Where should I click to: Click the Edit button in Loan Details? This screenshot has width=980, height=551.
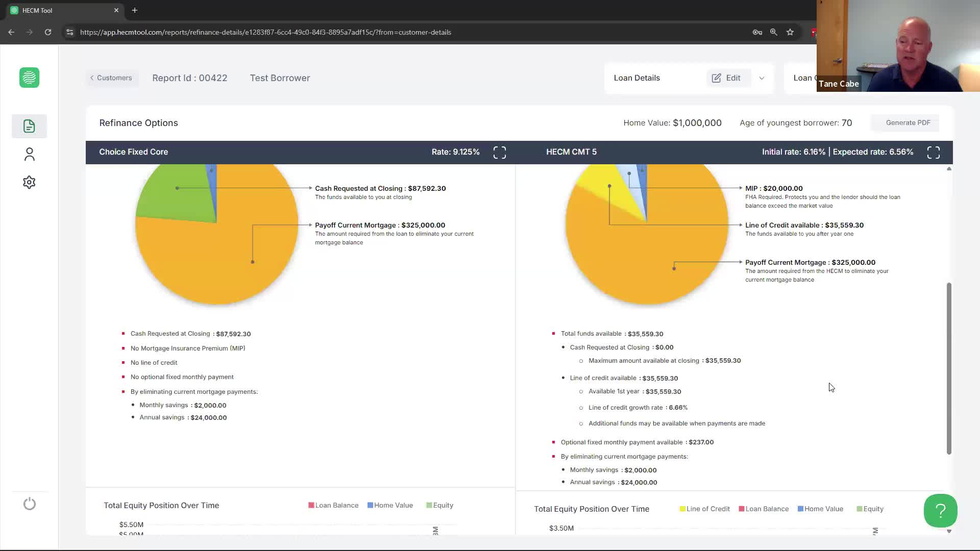point(726,78)
